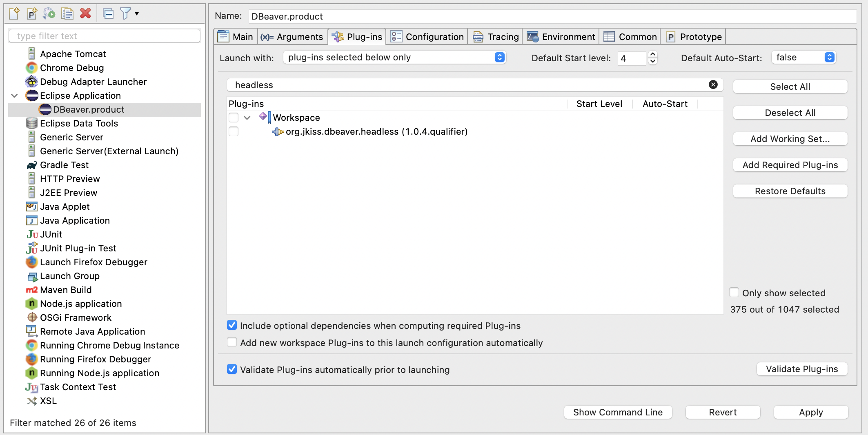Click the Filter launch configurations funnel icon

point(125,14)
